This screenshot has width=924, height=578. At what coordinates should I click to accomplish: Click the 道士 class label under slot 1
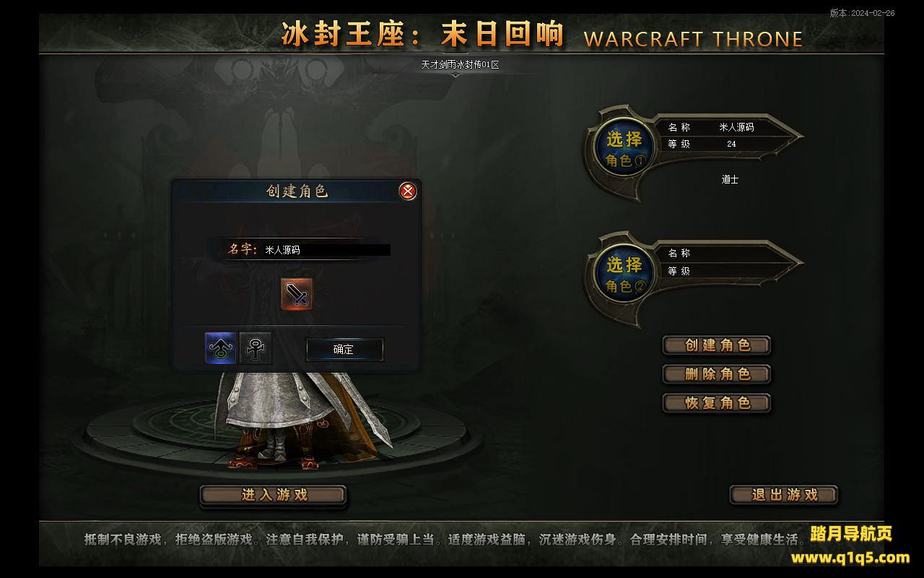(730, 180)
